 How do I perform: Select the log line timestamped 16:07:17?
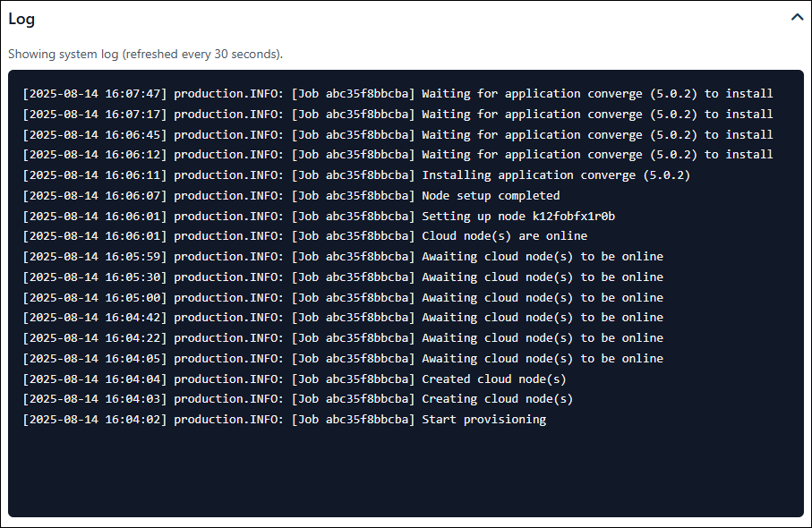click(x=397, y=114)
